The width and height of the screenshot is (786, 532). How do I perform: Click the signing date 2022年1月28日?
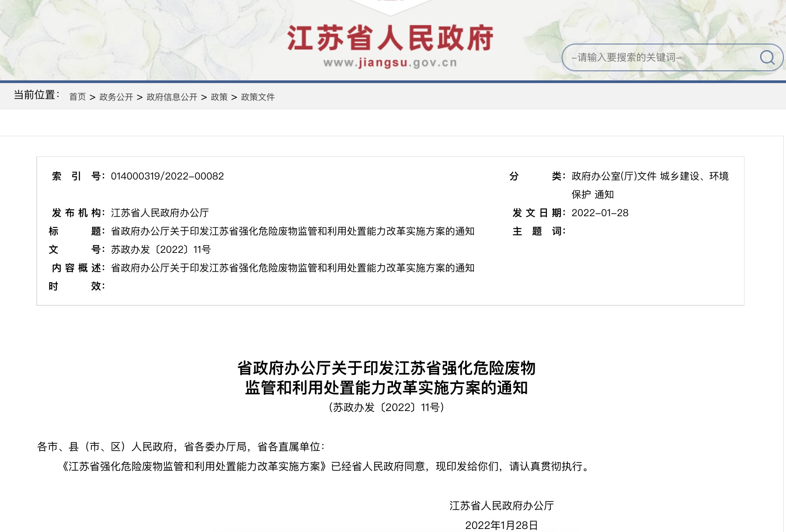click(501, 525)
